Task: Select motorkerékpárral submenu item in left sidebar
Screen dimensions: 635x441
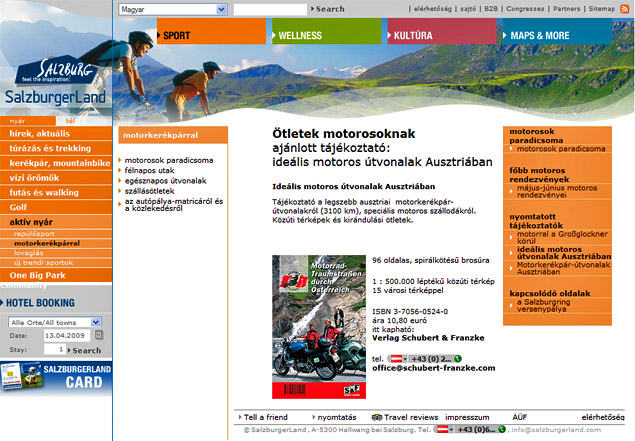Action: click(56, 243)
